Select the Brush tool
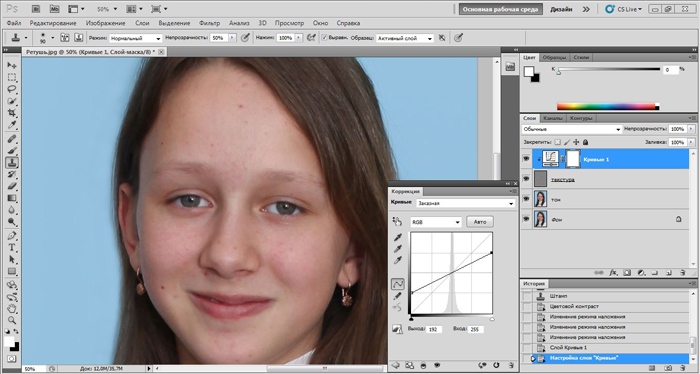 tap(12, 151)
